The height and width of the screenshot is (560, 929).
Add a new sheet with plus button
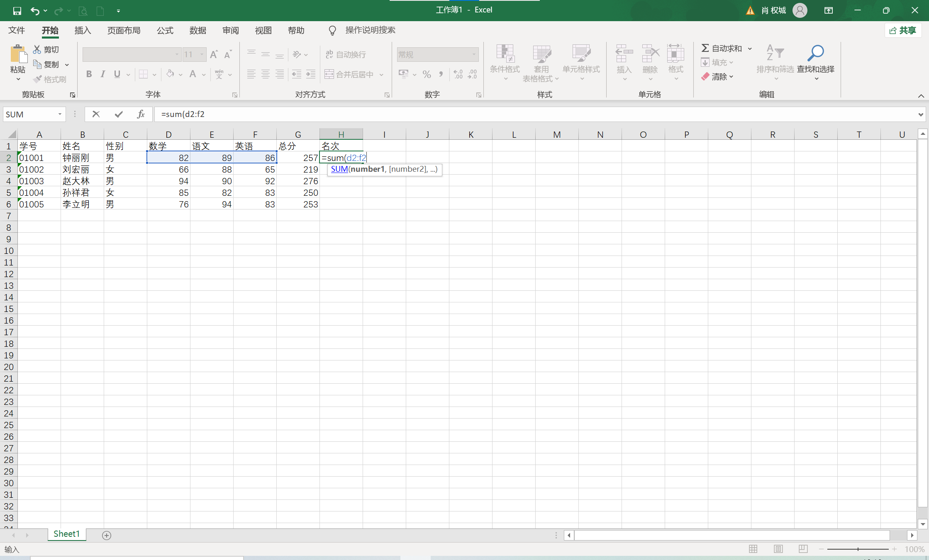[107, 535]
